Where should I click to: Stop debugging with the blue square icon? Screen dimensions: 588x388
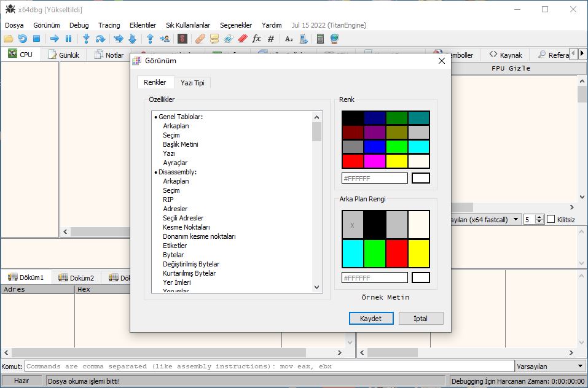[36, 39]
